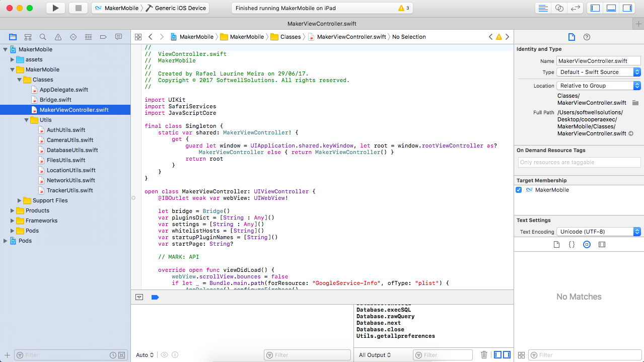
Task: Click the Stop button in toolbar
Action: (78, 8)
